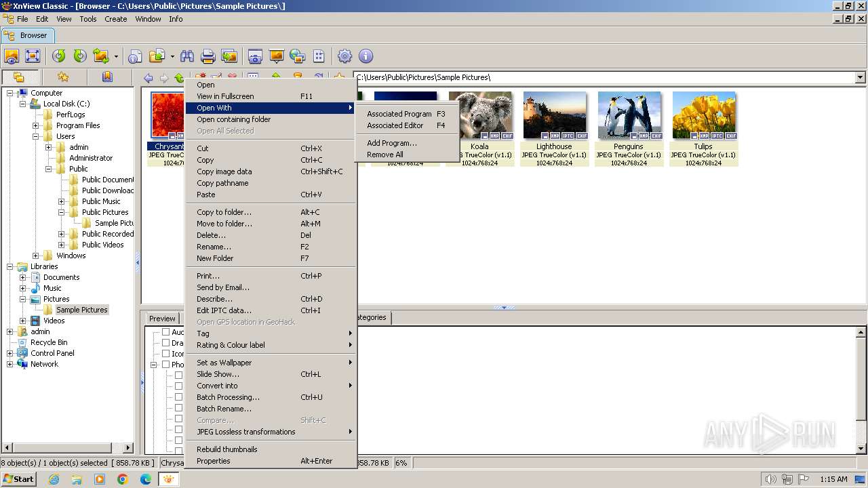
Task: Open Edge from the taskbar
Action: pyautogui.click(x=146, y=479)
